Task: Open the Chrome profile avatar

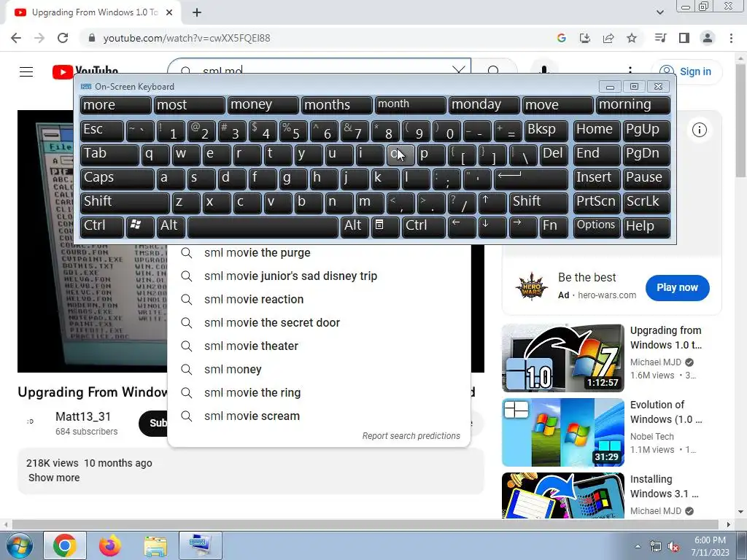Action: pos(708,38)
